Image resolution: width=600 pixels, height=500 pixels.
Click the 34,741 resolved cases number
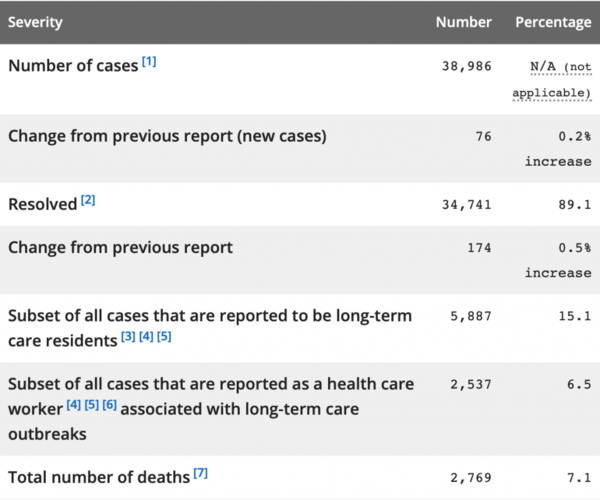(x=466, y=203)
